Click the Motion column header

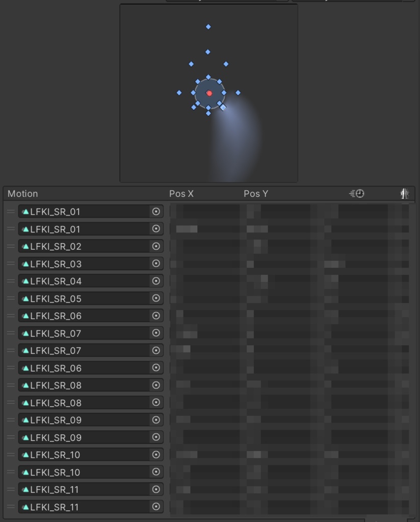[x=22, y=194]
